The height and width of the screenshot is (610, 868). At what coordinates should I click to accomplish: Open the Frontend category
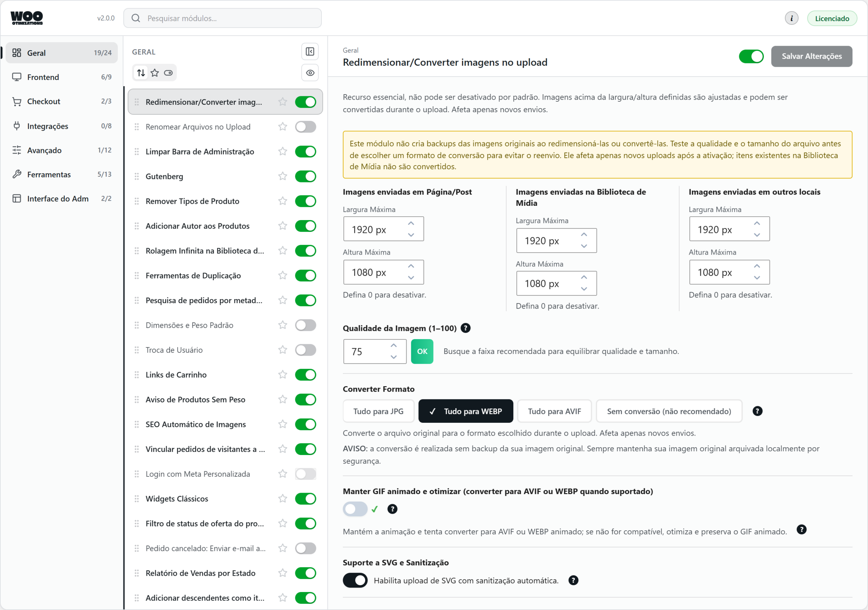click(62, 77)
